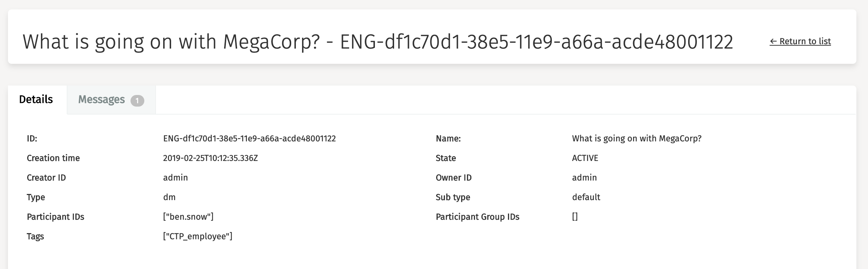Screen dimensions: 868x269
Task: Click the Participant Group IDs label
Action: click(478, 217)
